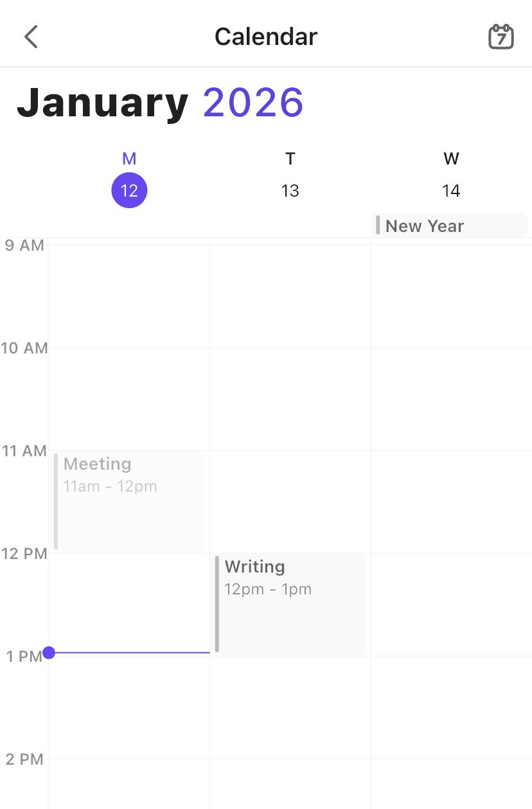Screen dimensions: 532x809
Task: Click the current time indicator dot
Action: coord(48,653)
